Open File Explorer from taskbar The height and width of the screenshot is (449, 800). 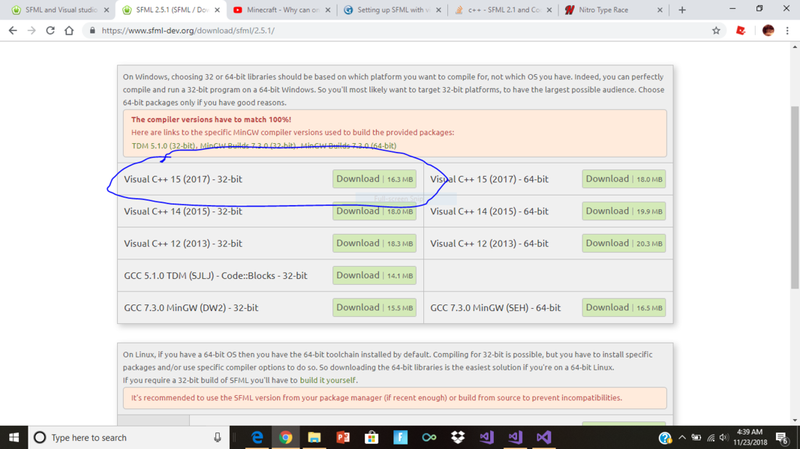tap(314, 437)
